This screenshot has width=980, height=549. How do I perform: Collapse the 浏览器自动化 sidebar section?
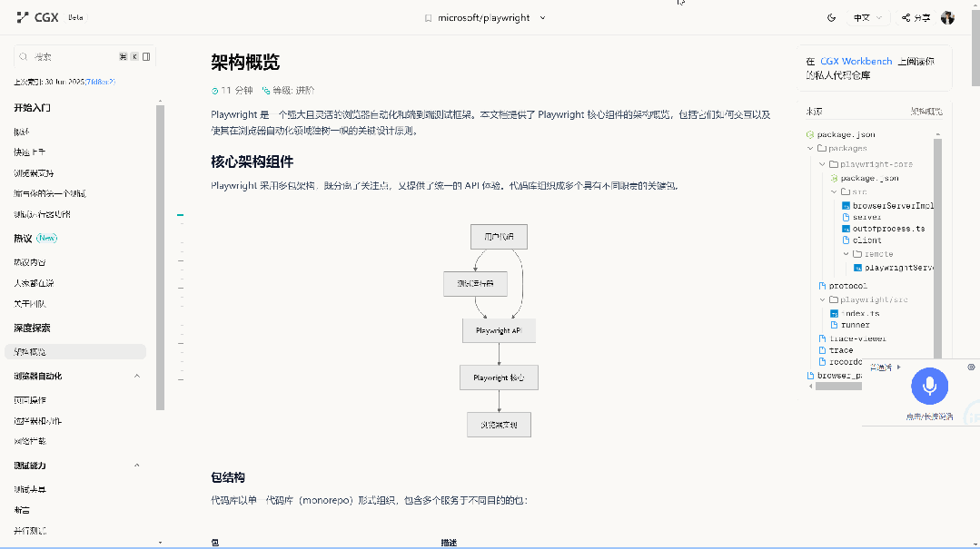137,376
